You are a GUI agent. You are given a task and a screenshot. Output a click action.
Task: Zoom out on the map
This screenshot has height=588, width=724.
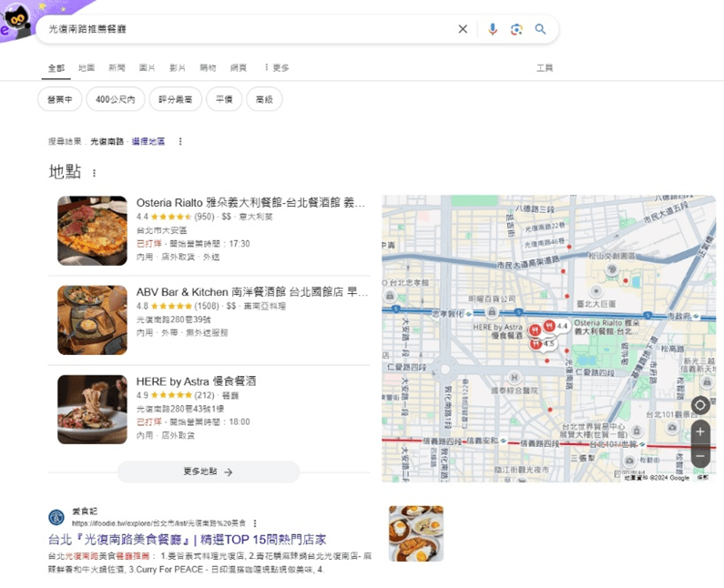pos(699,455)
